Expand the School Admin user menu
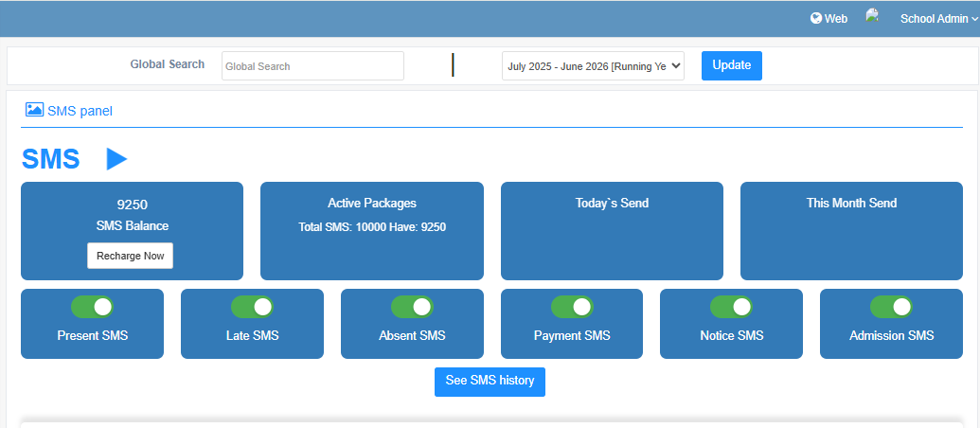The image size is (980, 428). pos(938,18)
